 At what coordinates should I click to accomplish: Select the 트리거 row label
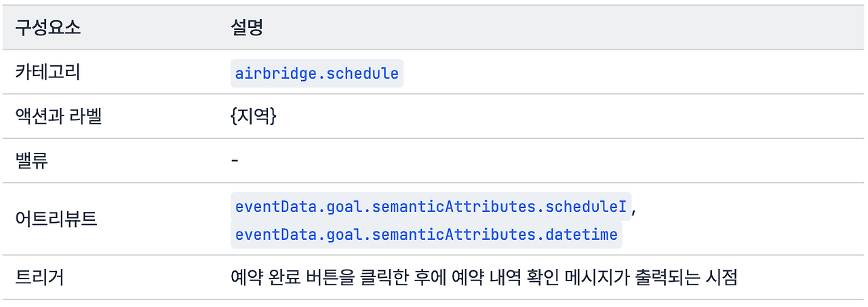coord(39,278)
